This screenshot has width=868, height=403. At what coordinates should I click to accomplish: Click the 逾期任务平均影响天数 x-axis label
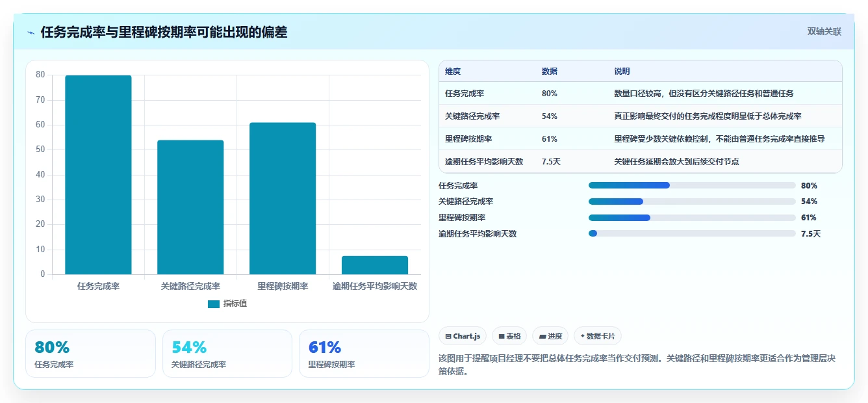click(375, 286)
